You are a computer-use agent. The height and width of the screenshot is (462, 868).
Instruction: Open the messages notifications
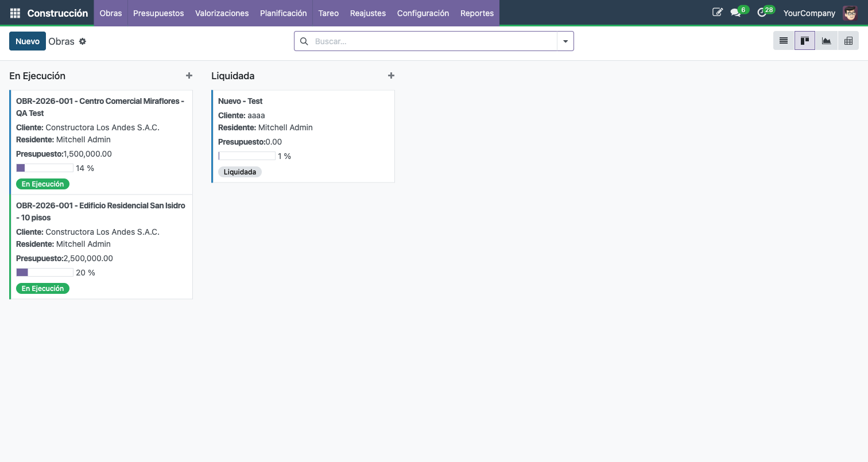tap(738, 11)
